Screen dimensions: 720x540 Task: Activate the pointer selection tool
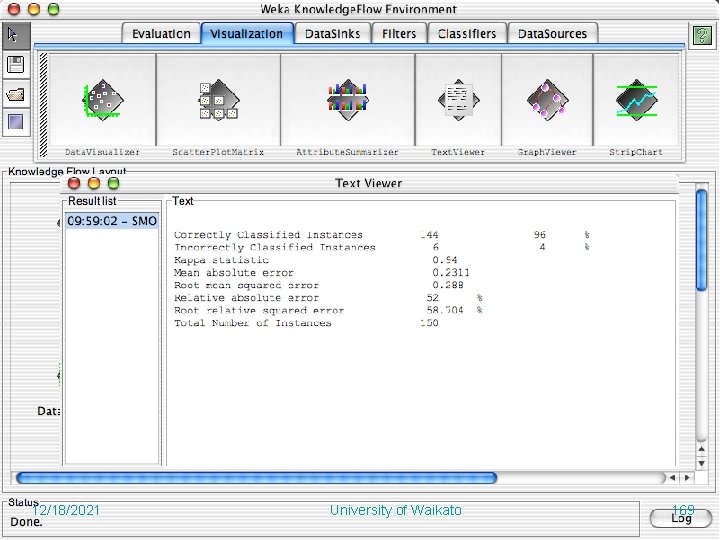[x=16, y=35]
